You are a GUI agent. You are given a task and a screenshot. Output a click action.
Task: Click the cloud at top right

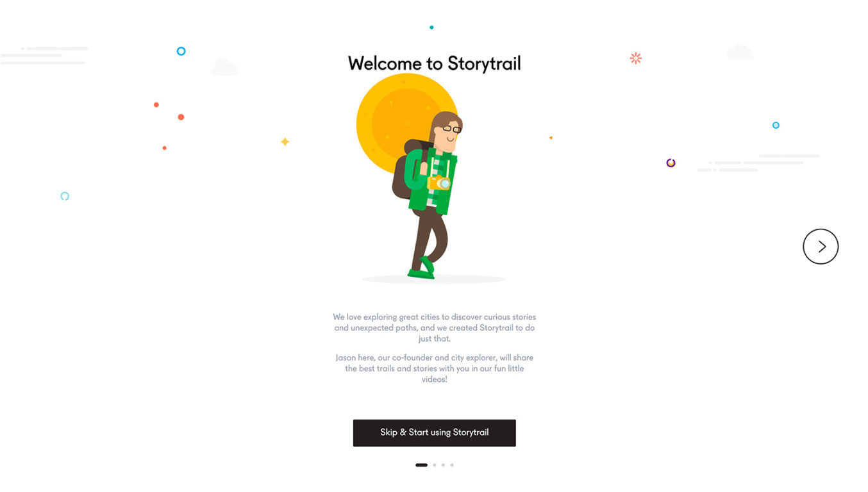tap(740, 52)
